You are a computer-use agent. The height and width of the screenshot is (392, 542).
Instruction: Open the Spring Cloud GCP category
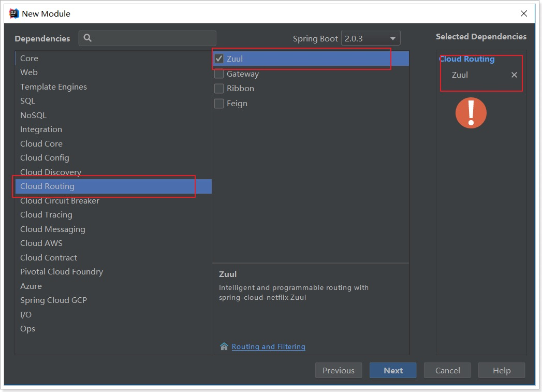[113, 300]
